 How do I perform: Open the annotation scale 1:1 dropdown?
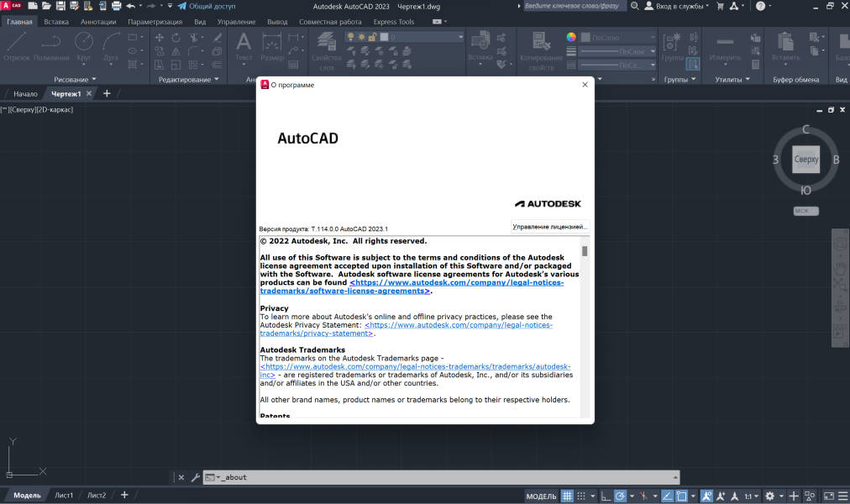coord(752,496)
